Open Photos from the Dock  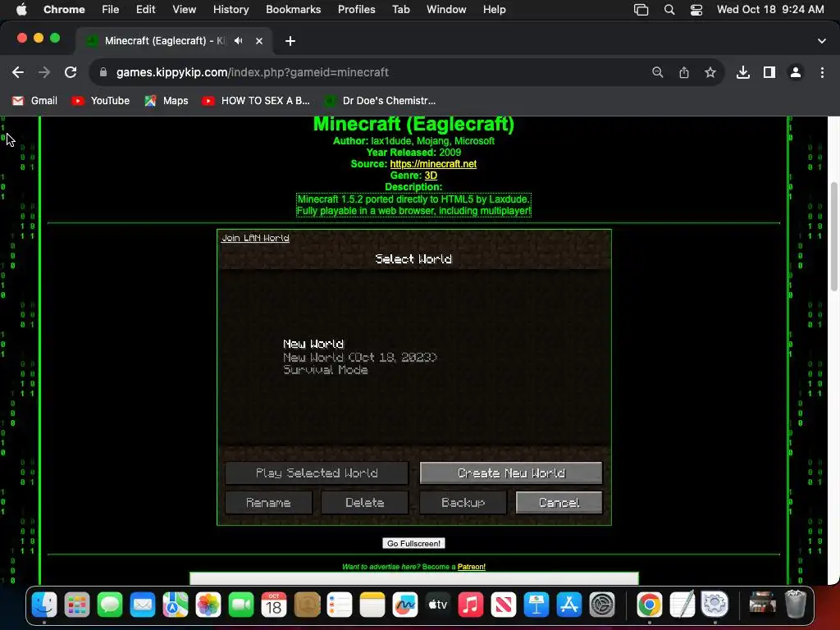coord(208,605)
